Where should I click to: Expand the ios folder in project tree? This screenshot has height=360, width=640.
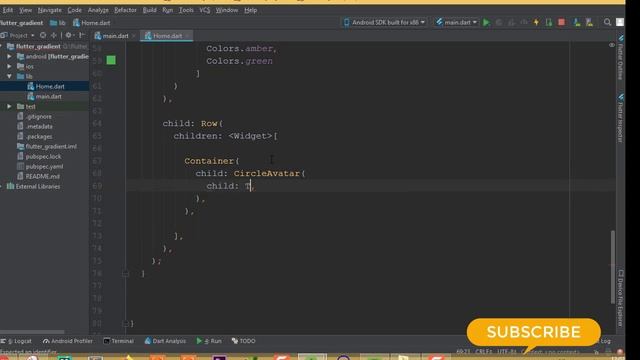[x=9, y=66]
